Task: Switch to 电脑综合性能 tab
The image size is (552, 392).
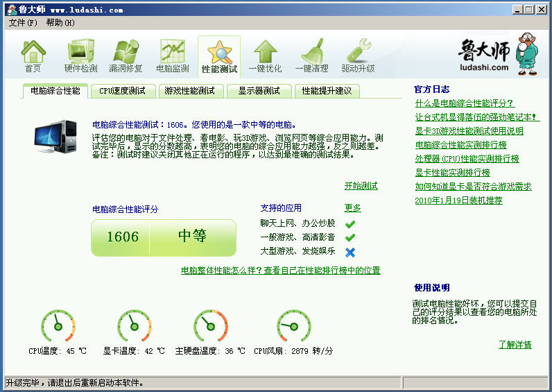Action: point(55,91)
